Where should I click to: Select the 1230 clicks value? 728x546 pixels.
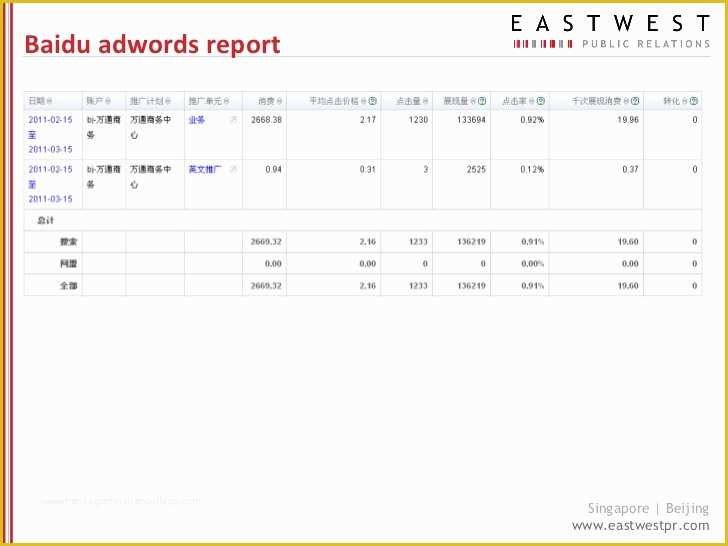(418, 120)
